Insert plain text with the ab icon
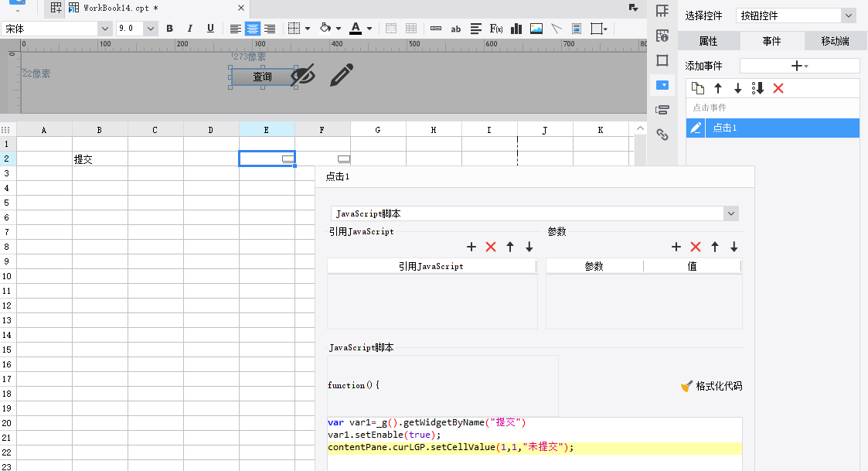The width and height of the screenshot is (868, 471). (x=455, y=29)
